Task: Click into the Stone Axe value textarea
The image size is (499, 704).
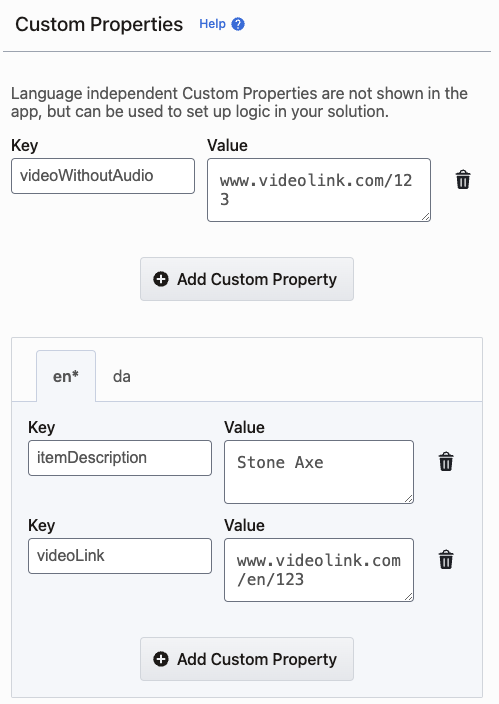Action: coord(319,472)
